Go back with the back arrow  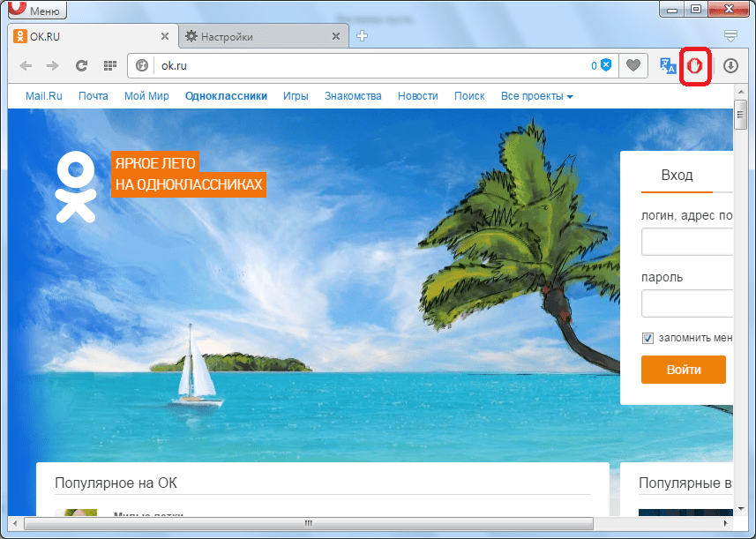(26, 65)
